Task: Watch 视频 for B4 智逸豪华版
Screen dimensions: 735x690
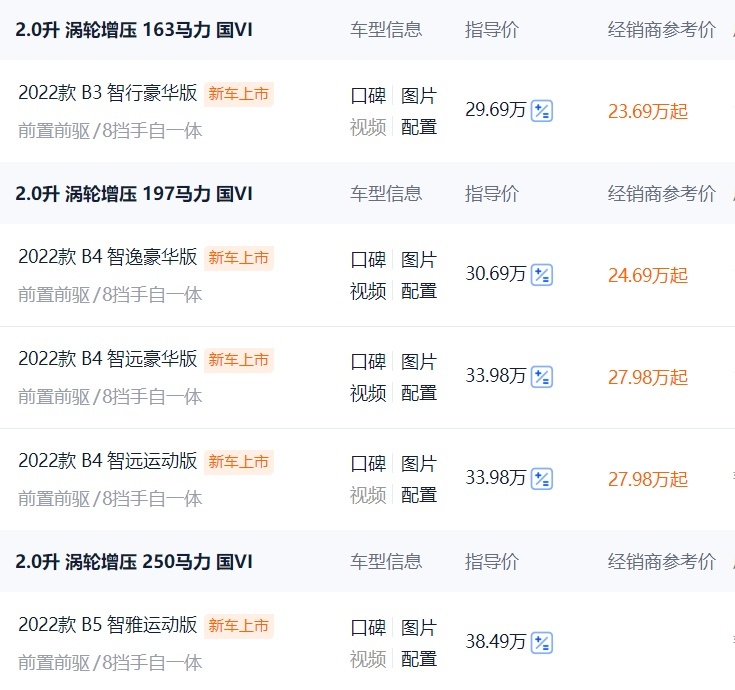Action: pyautogui.click(x=368, y=291)
